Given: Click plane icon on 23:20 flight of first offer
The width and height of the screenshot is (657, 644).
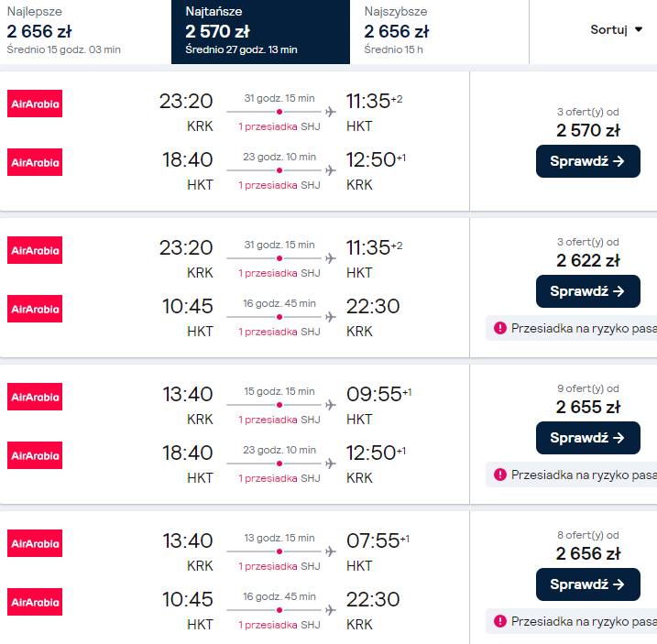Looking at the screenshot, I should click(330, 112).
